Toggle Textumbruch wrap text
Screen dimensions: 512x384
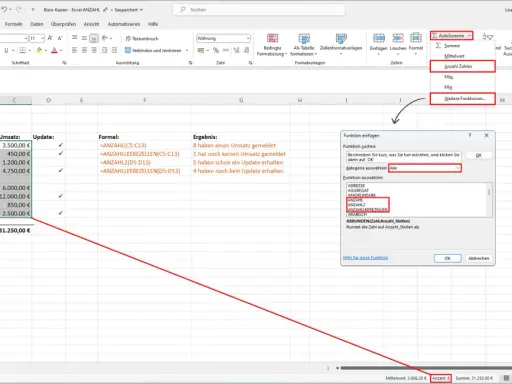(x=142, y=38)
